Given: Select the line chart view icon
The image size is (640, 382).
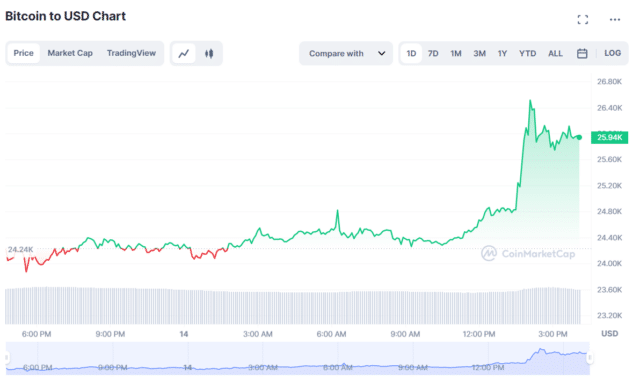Looking at the screenshot, I should [184, 53].
